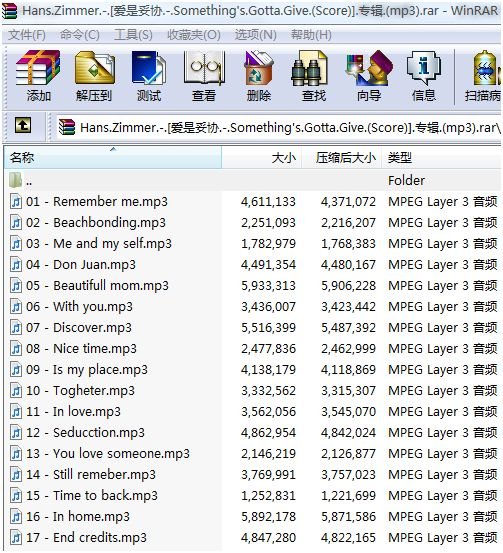Select file 01 - Remember me.mp3
The height and width of the screenshot is (553, 503).
coord(253,201)
